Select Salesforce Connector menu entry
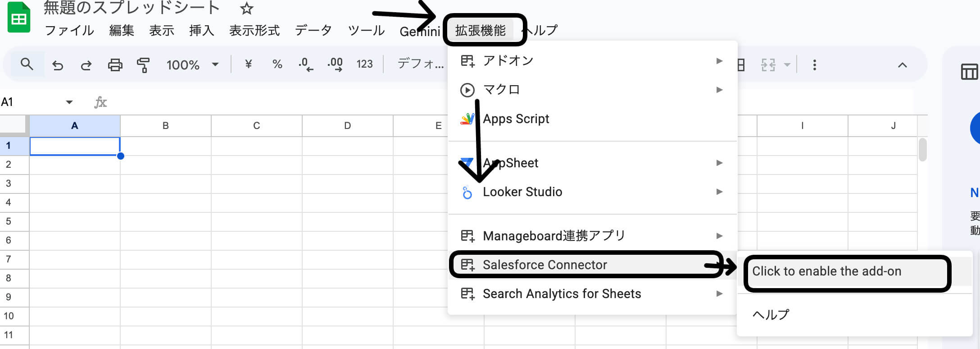This screenshot has height=349, width=980. (592, 265)
